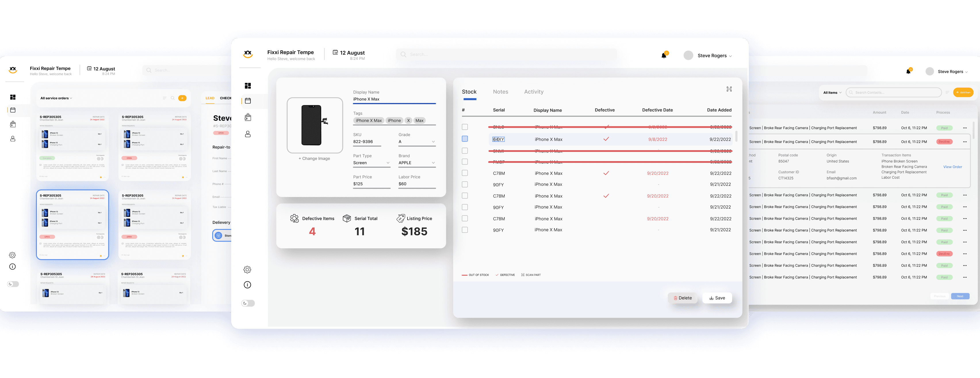Open the All Items dropdown in transactions window
980x378 pixels.
832,93
